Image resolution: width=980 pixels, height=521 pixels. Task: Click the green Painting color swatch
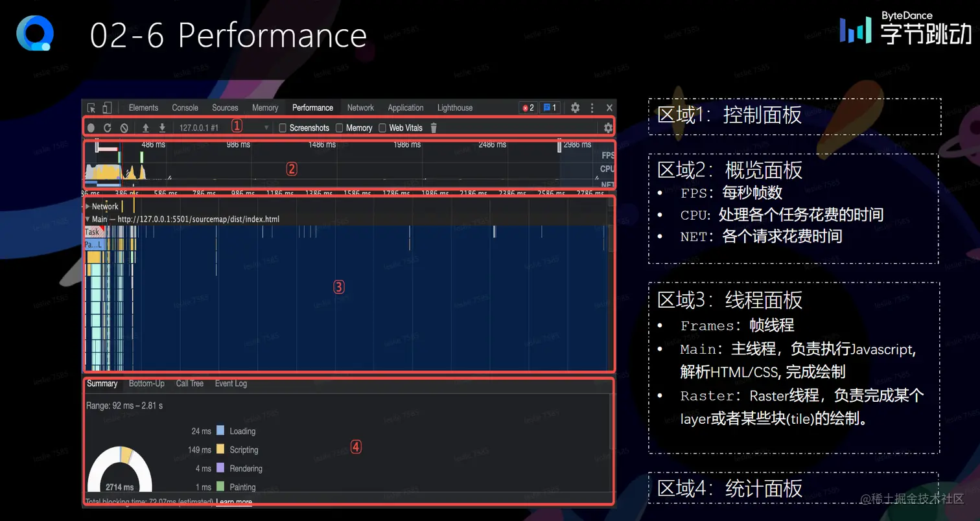(220, 487)
